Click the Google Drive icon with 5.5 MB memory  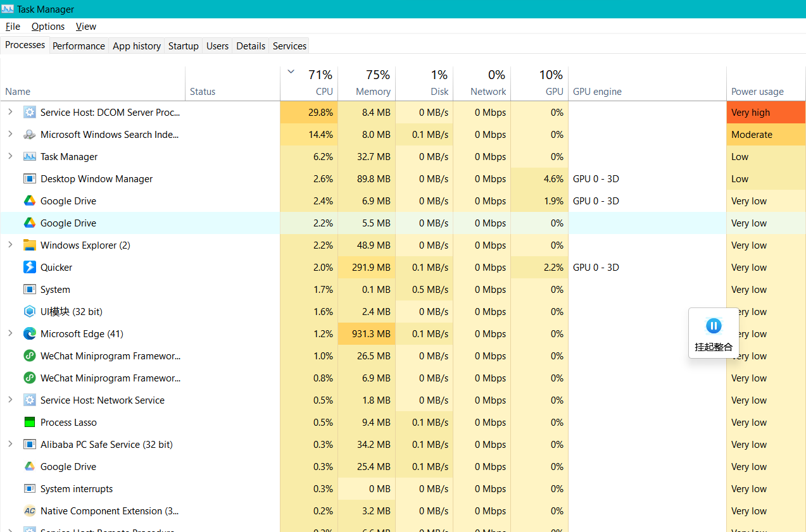point(30,223)
